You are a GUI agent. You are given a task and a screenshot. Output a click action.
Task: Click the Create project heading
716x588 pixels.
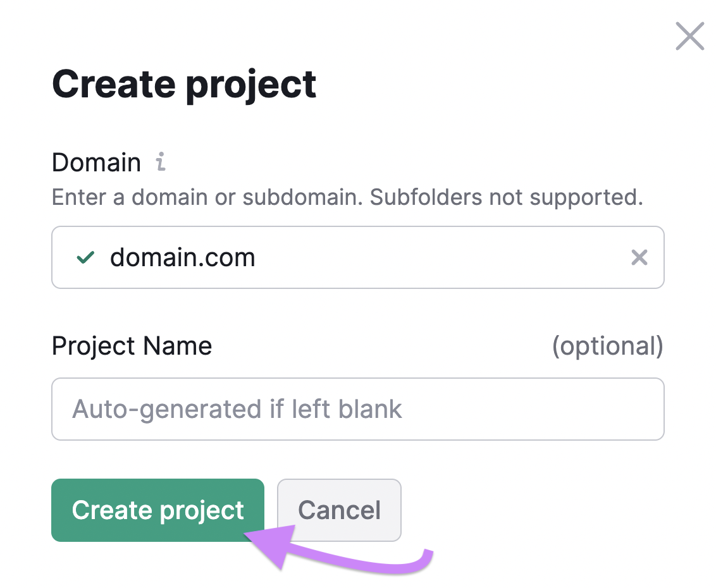(x=184, y=84)
